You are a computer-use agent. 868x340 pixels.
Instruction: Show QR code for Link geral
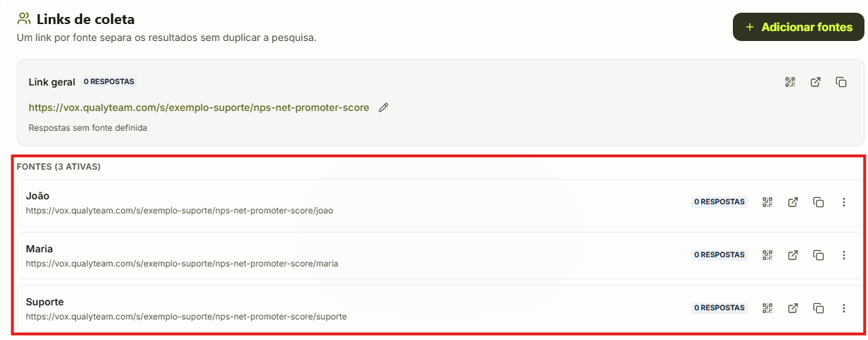(x=790, y=82)
